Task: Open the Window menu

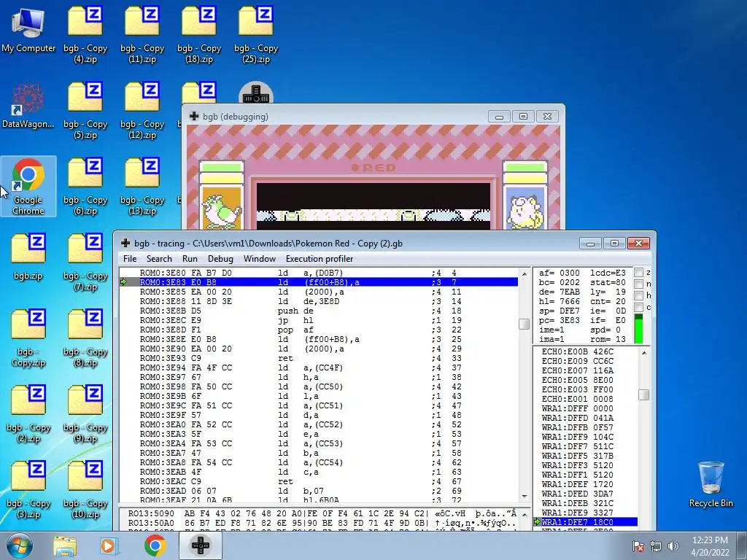Action: click(260, 259)
